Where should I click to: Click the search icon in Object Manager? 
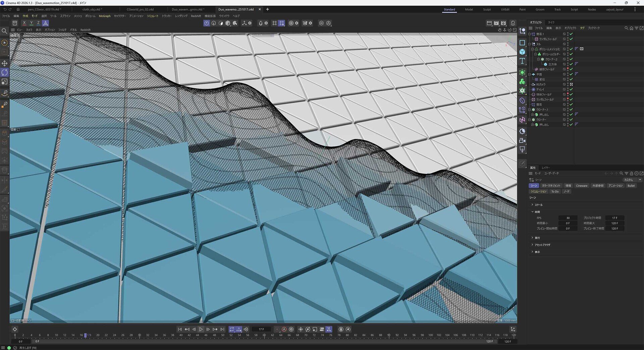pos(626,28)
